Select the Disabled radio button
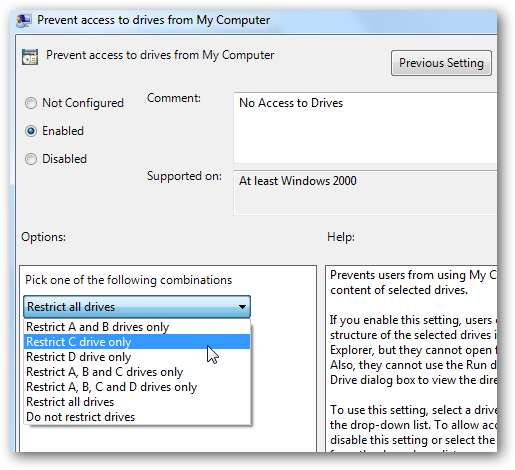Image resolution: width=515 pixels, height=470 pixels. pos(31,159)
